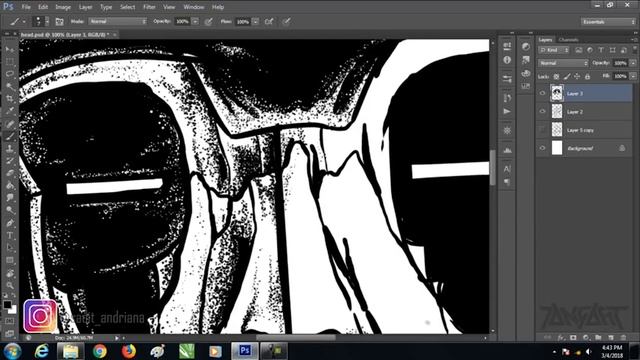Open the Layer menu

[x=85, y=7]
